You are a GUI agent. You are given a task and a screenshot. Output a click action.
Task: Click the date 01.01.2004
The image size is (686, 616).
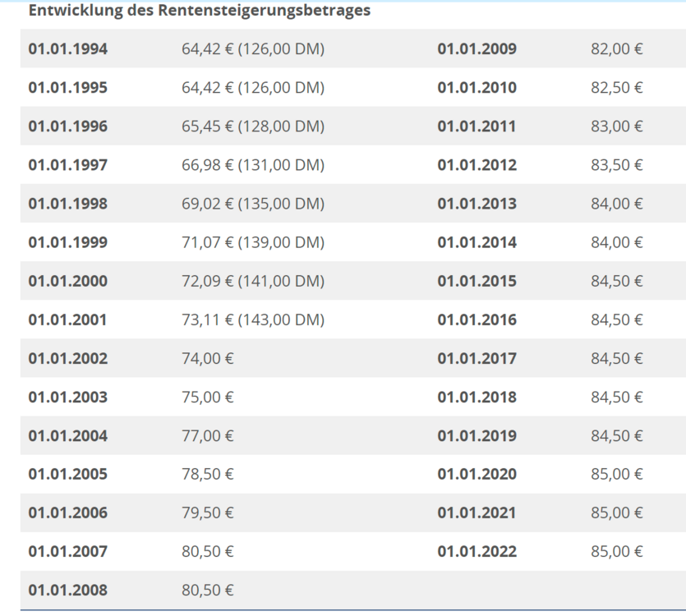point(68,436)
